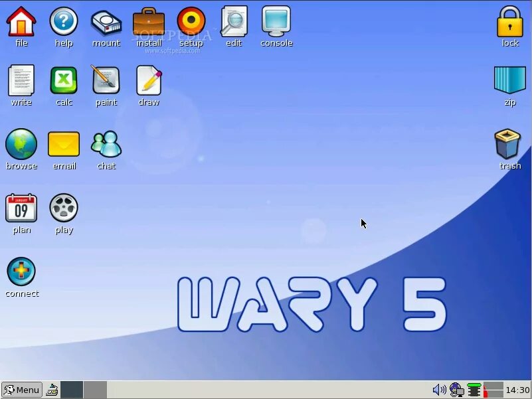Open the write word processor icon

tap(21, 80)
